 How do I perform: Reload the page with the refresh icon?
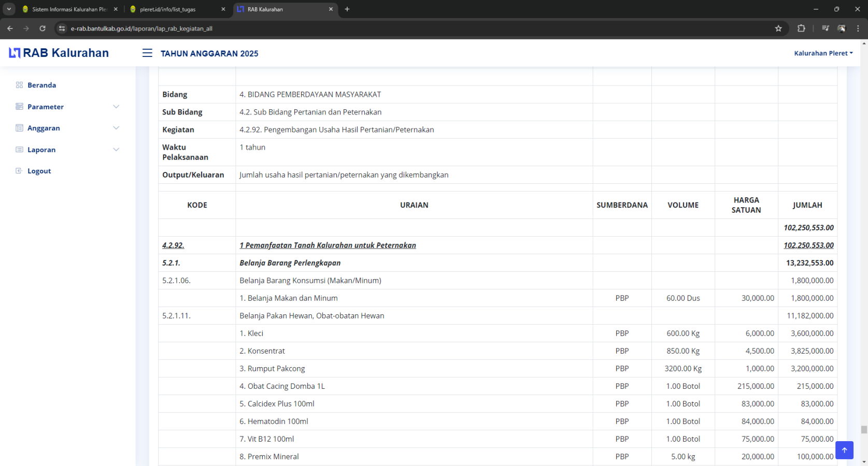[42, 28]
